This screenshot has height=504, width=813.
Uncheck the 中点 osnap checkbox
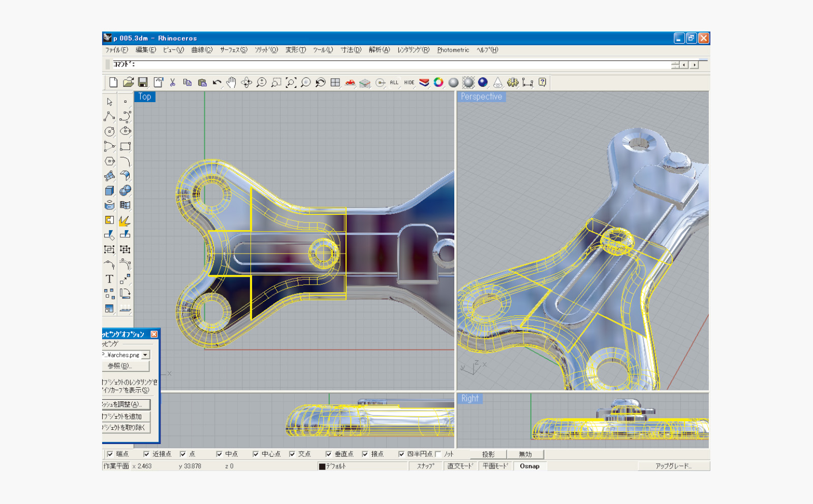220,454
